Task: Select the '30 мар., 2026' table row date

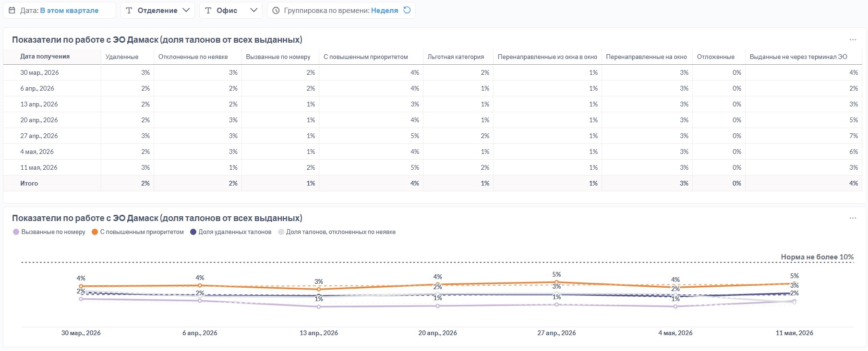Action: [39, 72]
